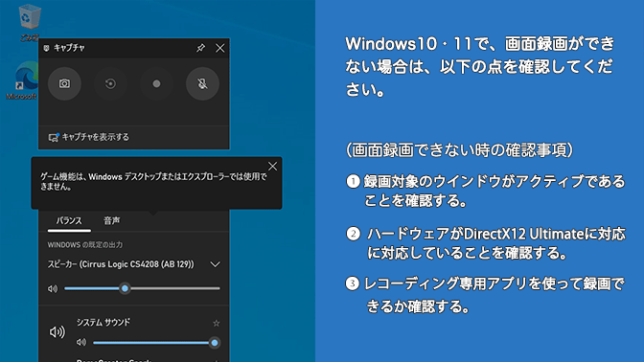Screen dimensions: 644x362
Task: Toggle the microphone mute button
Action: tap(202, 83)
